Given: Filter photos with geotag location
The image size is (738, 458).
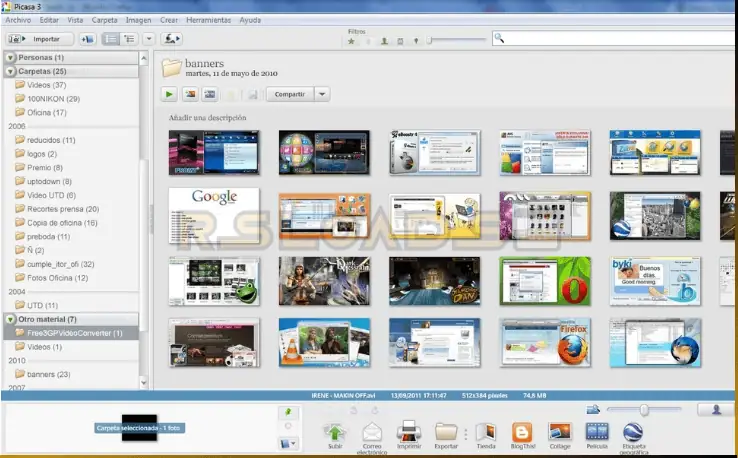Looking at the screenshot, I should pyautogui.click(x=416, y=41).
